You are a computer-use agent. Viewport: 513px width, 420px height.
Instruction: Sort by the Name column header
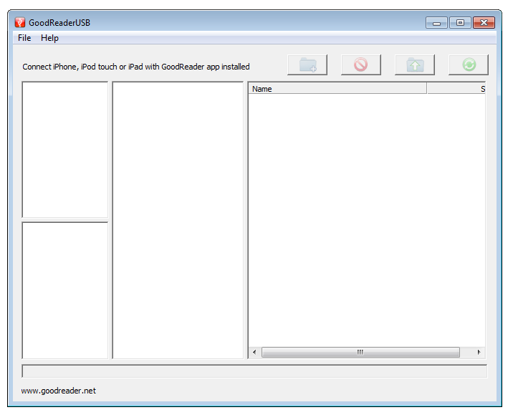coord(337,89)
